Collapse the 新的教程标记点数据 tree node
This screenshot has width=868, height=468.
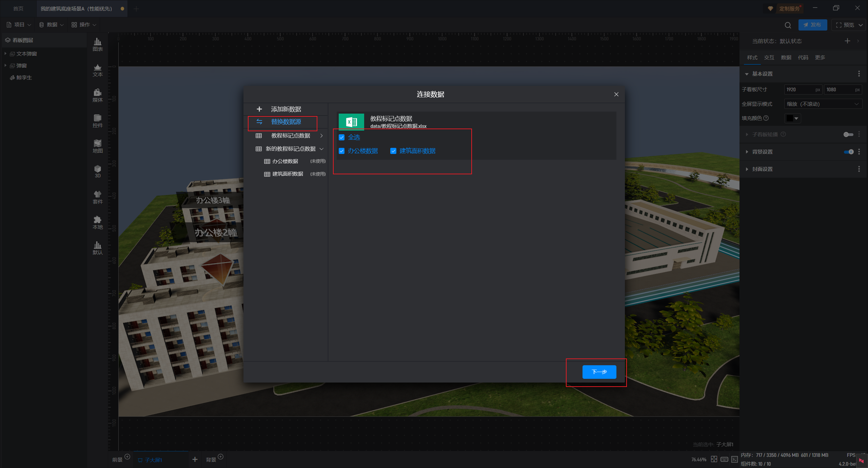pyautogui.click(x=321, y=149)
